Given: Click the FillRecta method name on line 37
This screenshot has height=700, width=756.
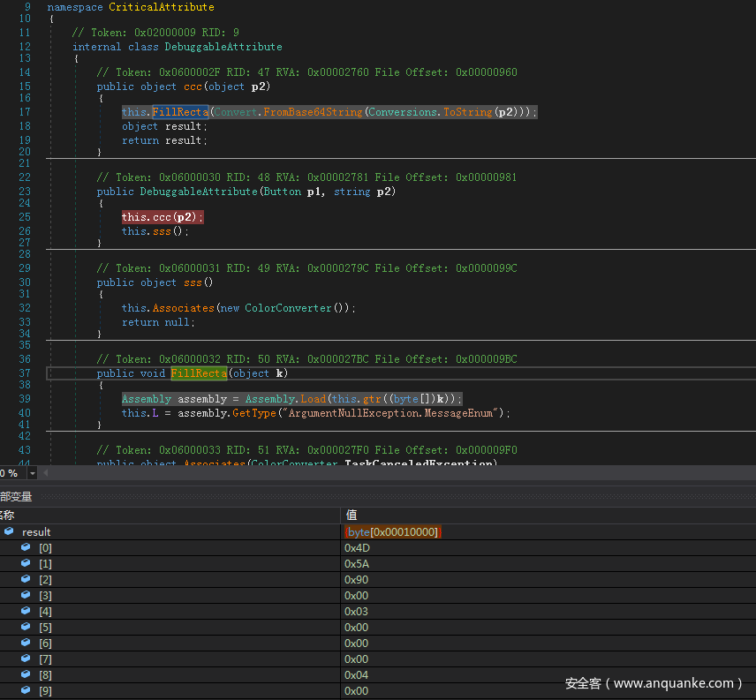Looking at the screenshot, I should (x=199, y=373).
